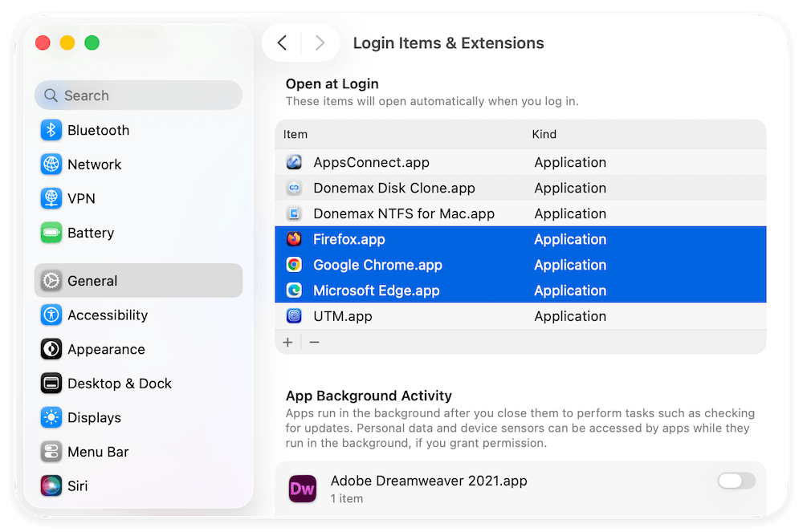Click the AppsConnect app icon
The height and width of the screenshot is (532, 803).
[294, 162]
